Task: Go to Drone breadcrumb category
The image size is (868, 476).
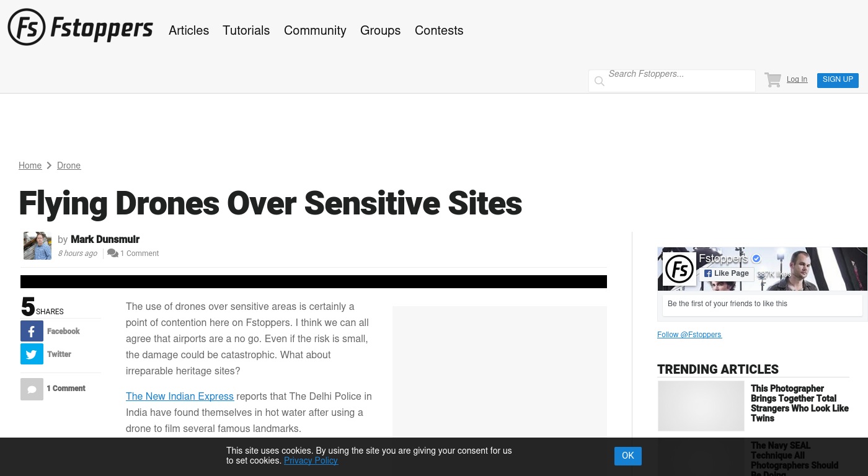Action: point(69,165)
